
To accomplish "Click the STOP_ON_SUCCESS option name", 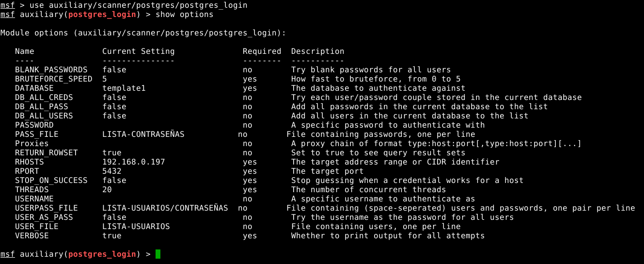I will click(x=51, y=181).
